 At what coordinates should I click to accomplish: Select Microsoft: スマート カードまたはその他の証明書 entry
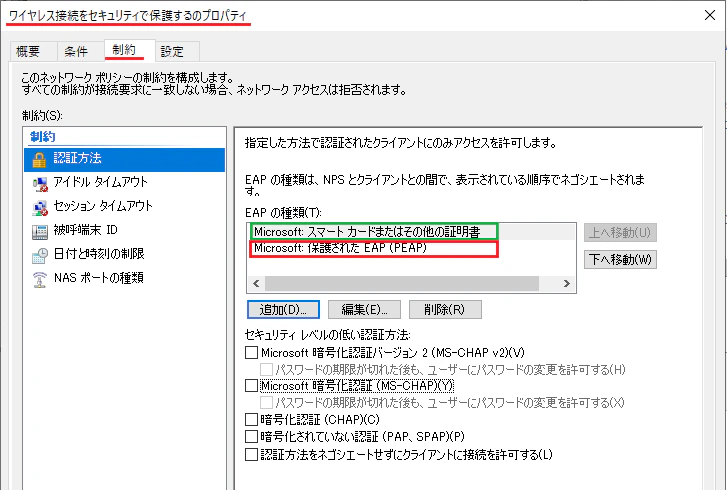click(x=374, y=231)
